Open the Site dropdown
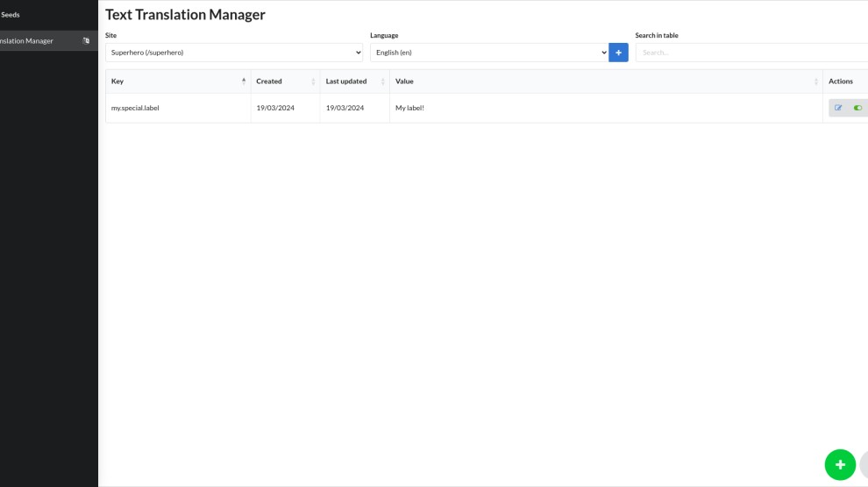The height and width of the screenshot is (487, 868). tap(233, 53)
